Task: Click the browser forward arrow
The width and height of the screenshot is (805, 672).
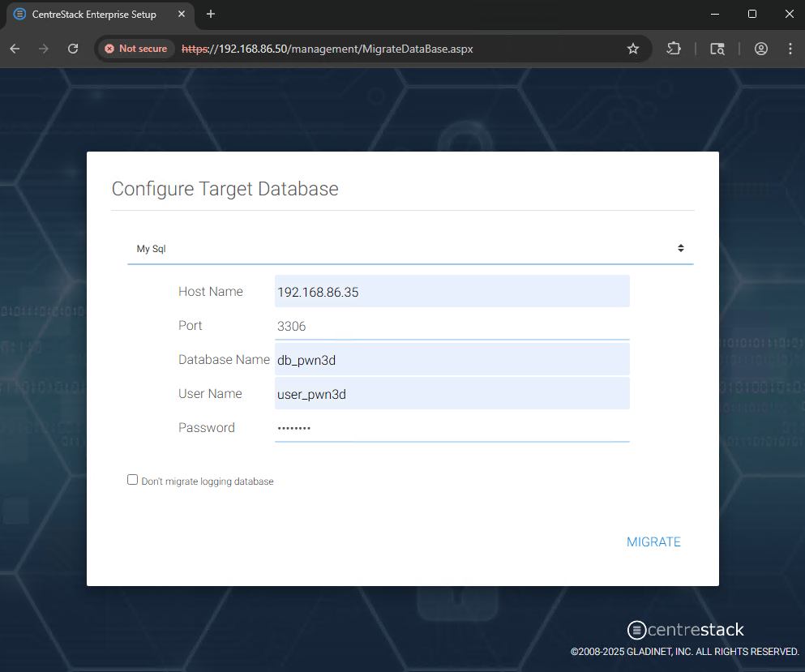Action: (x=44, y=49)
